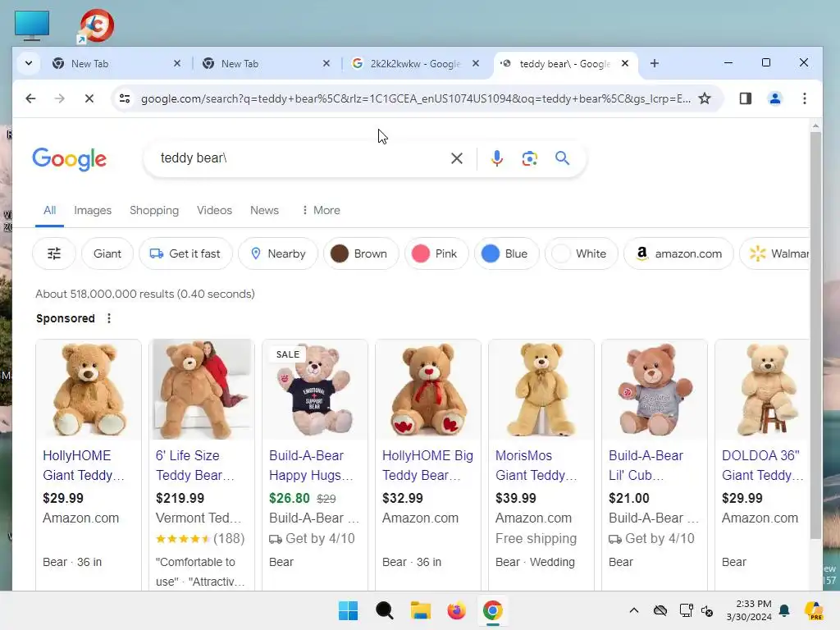Click the Chrome back arrow button
Screen dimensions: 840x630
[x=30, y=98]
